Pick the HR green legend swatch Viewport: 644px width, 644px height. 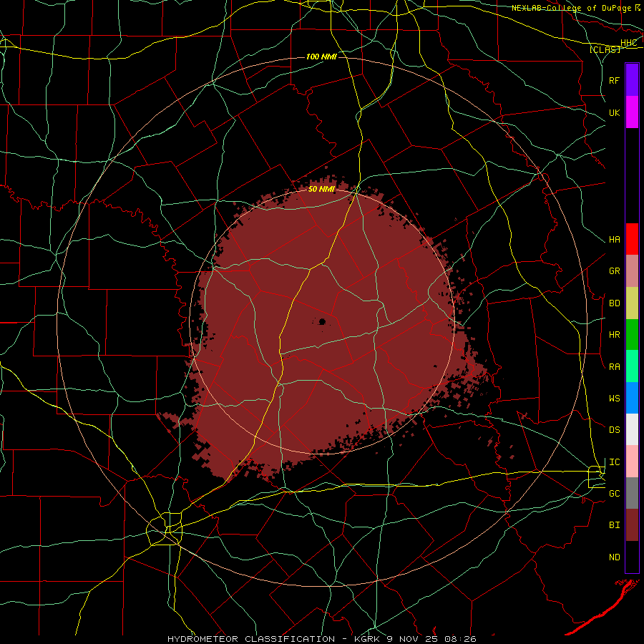[x=632, y=335]
